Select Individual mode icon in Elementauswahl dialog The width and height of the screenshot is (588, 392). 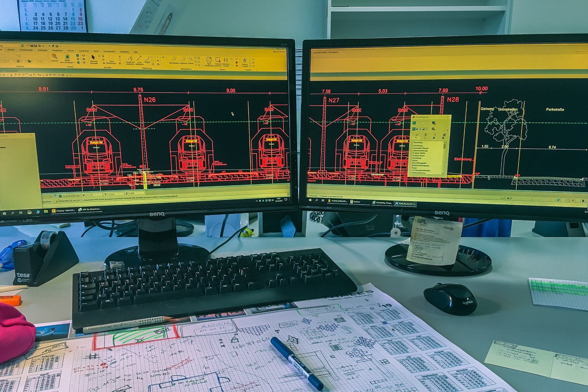[415, 123]
